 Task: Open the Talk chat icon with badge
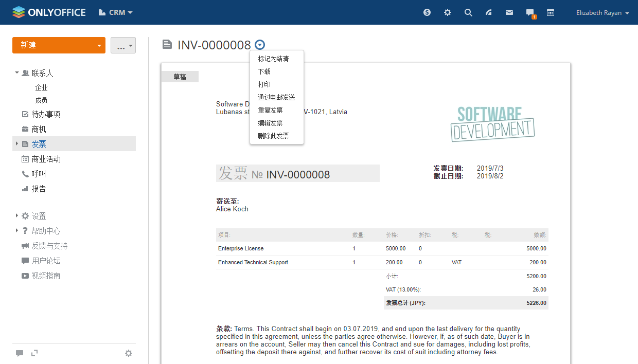pos(530,13)
